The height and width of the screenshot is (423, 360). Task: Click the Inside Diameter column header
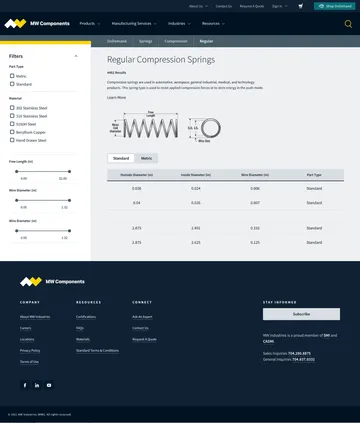click(x=196, y=175)
